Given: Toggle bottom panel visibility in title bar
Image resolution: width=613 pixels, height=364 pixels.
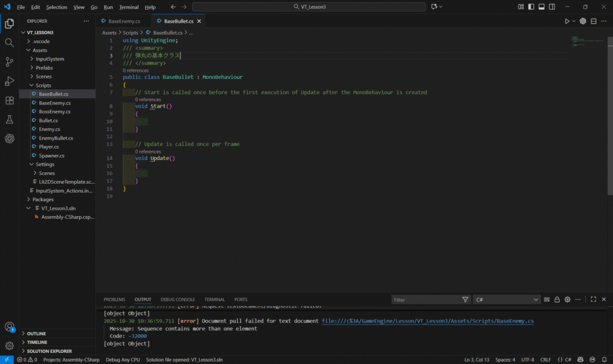Looking at the screenshot, I should click(541, 7).
